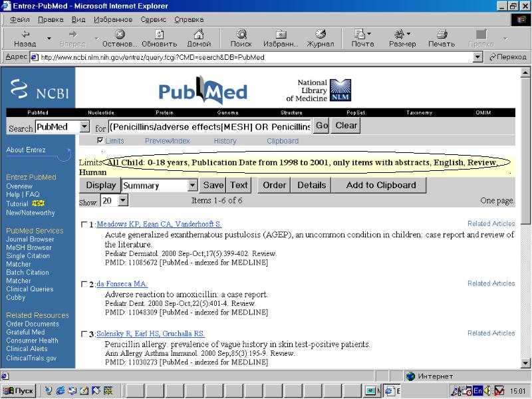Open the Meadows KP, Egan CA article link

coord(159,224)
